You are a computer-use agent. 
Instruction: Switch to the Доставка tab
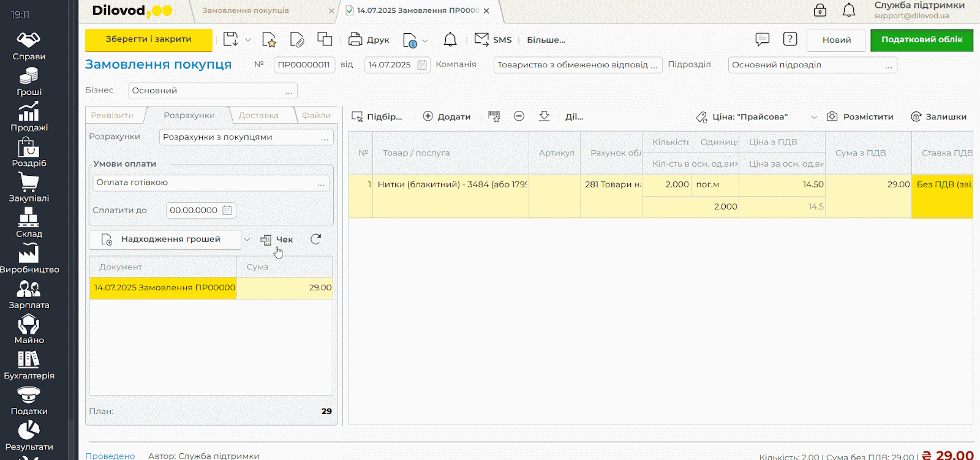pyautogui.click(x=258, y=115)
